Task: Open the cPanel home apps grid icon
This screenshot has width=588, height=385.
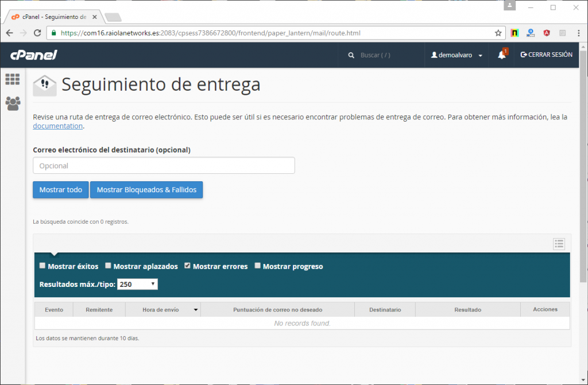Action: (x=12, y=79)
